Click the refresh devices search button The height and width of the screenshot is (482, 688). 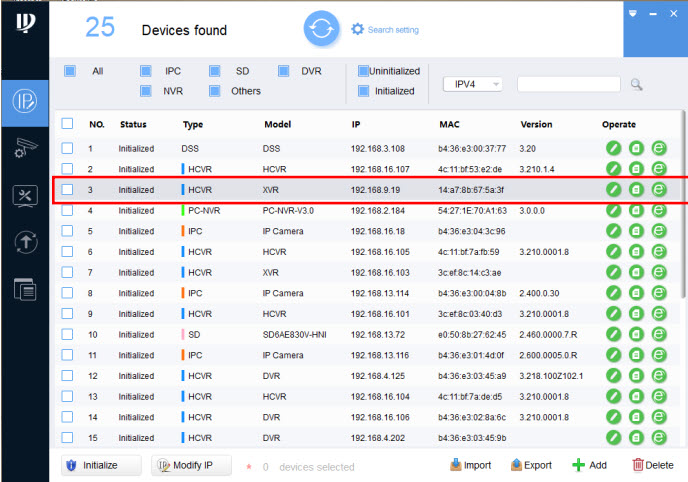(x=321, y=29)
